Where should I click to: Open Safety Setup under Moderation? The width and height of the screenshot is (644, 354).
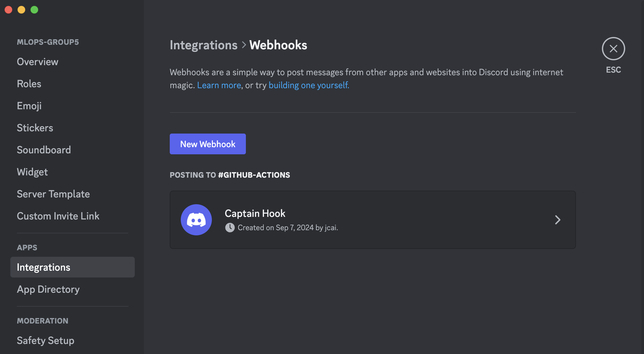click(x=46, y=340)
